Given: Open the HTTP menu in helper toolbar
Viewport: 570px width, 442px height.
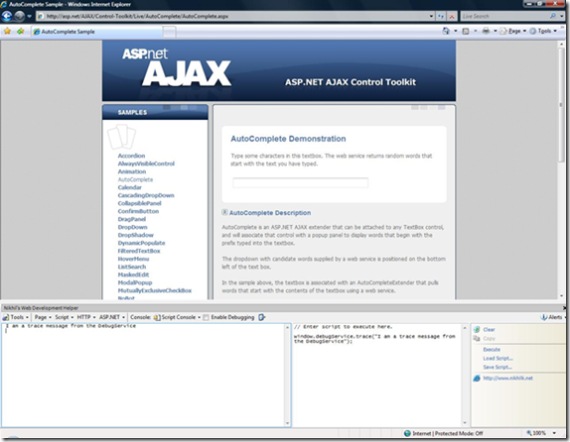Looking at the screenshot, I should pos(86,317).
